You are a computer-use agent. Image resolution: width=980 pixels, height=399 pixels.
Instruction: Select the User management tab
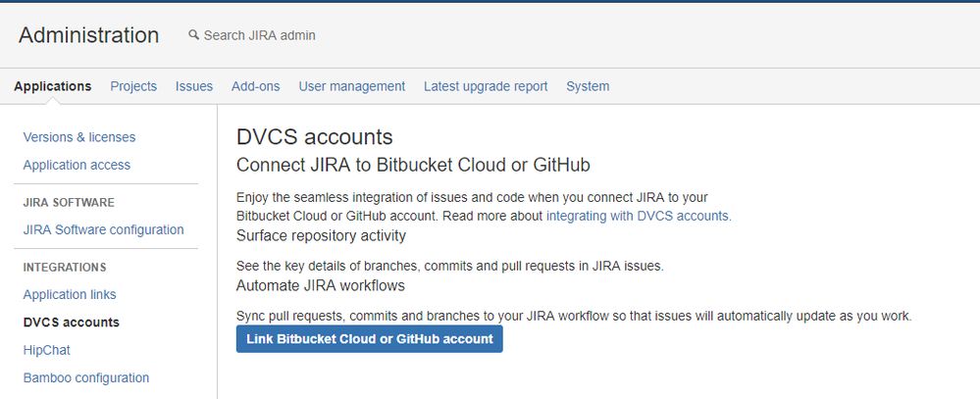pos(352,86)
